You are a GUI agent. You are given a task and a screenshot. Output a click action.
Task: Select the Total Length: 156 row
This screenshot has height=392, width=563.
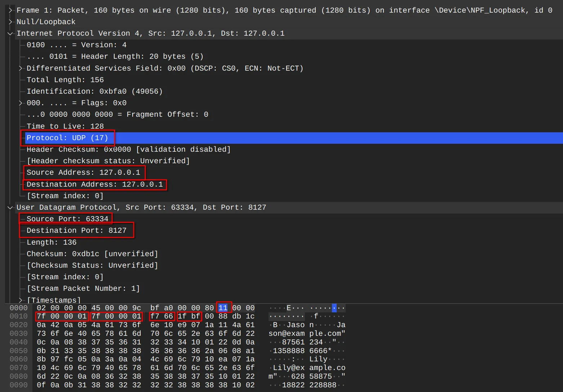click(x=65, y=80)
